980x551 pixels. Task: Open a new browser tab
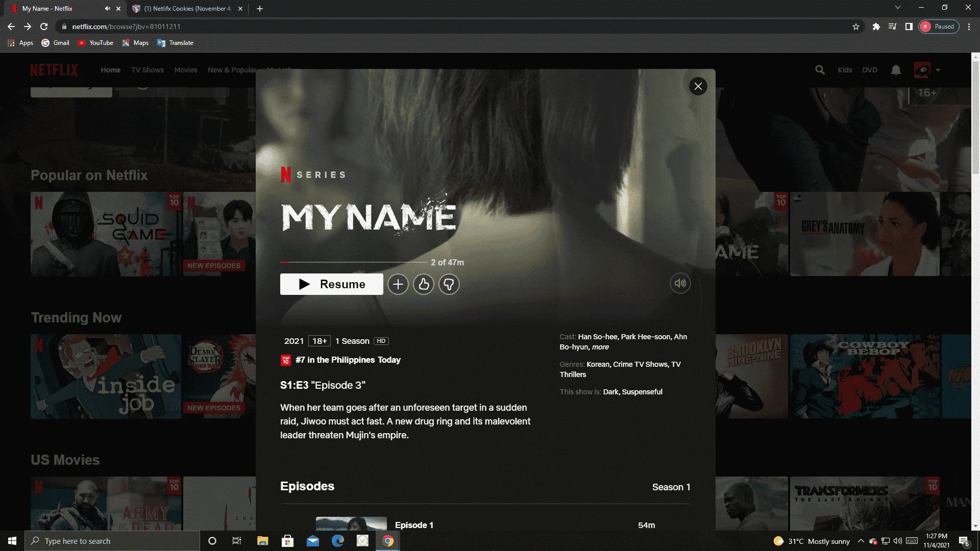[x=260, y=9]
